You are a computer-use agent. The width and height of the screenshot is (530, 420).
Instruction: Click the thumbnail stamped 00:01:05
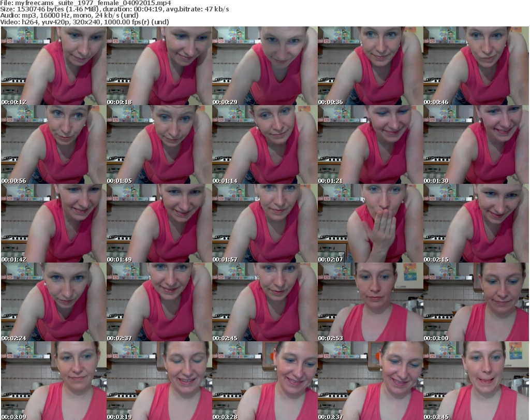(159, 144)
